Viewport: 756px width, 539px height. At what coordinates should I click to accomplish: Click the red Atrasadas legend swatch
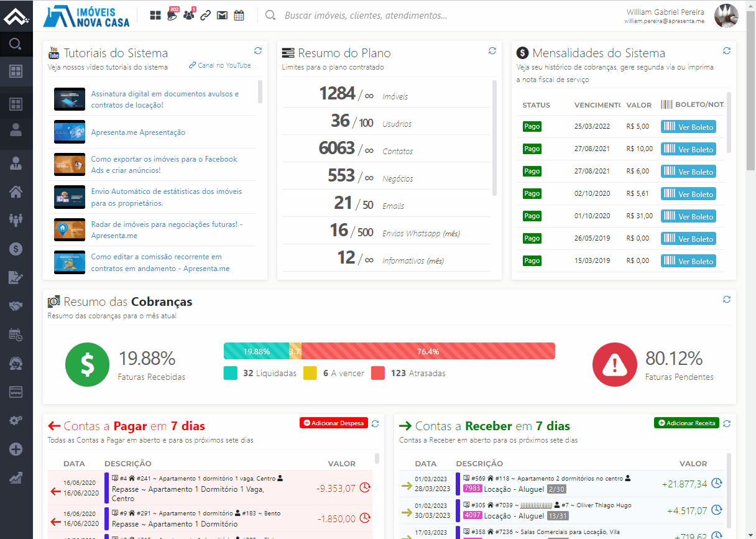[x=378, y=373]
